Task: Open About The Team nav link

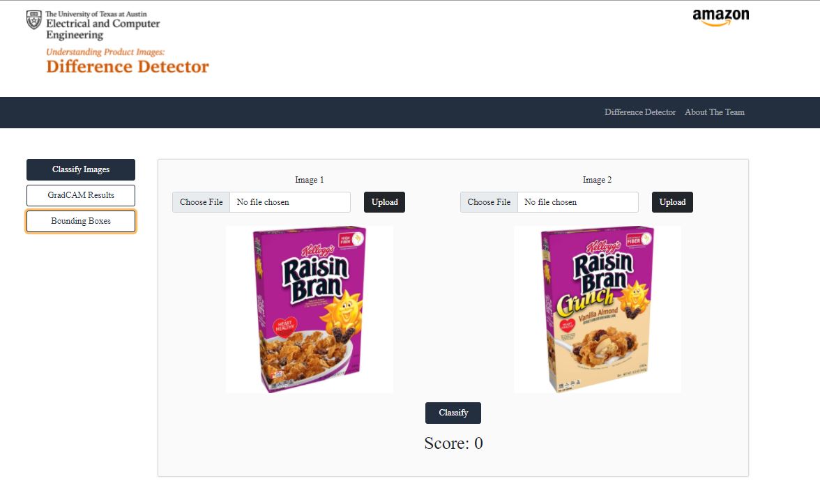Action: point(714,112)
